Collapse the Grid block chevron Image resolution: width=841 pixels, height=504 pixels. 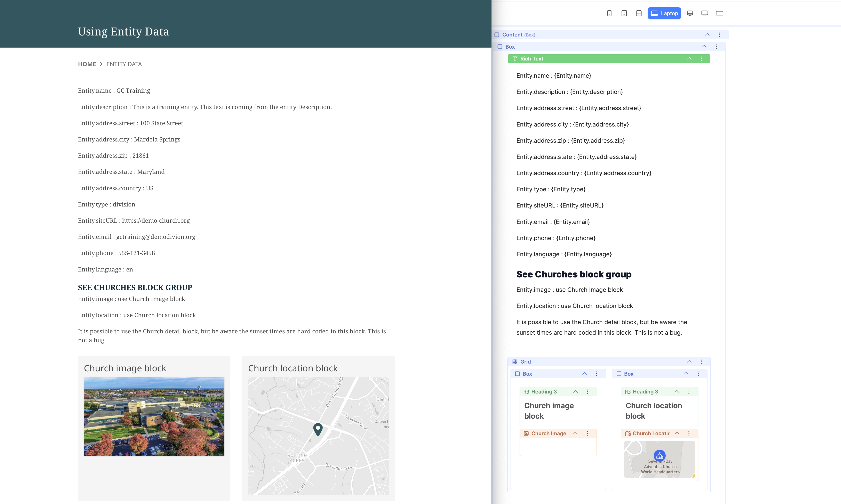(689, 362)
